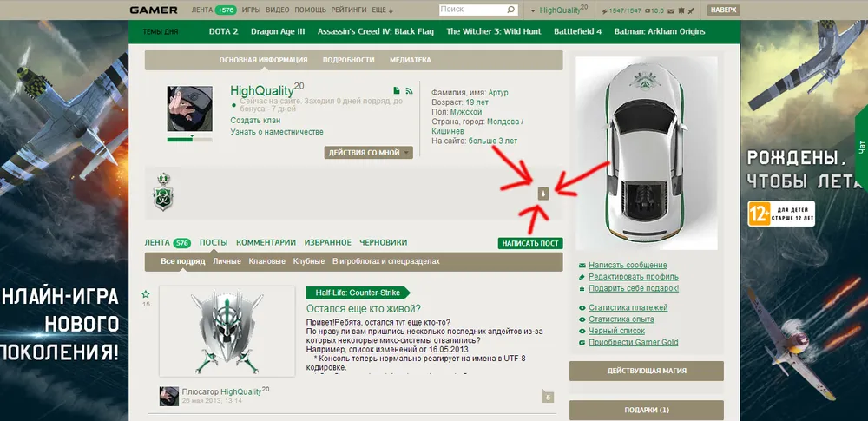Click the skull emblem post thumbnail

pos(227,332)
